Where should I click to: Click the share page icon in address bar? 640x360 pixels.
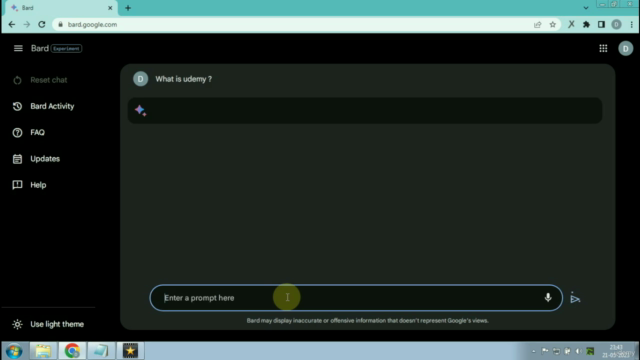point(538,24)
